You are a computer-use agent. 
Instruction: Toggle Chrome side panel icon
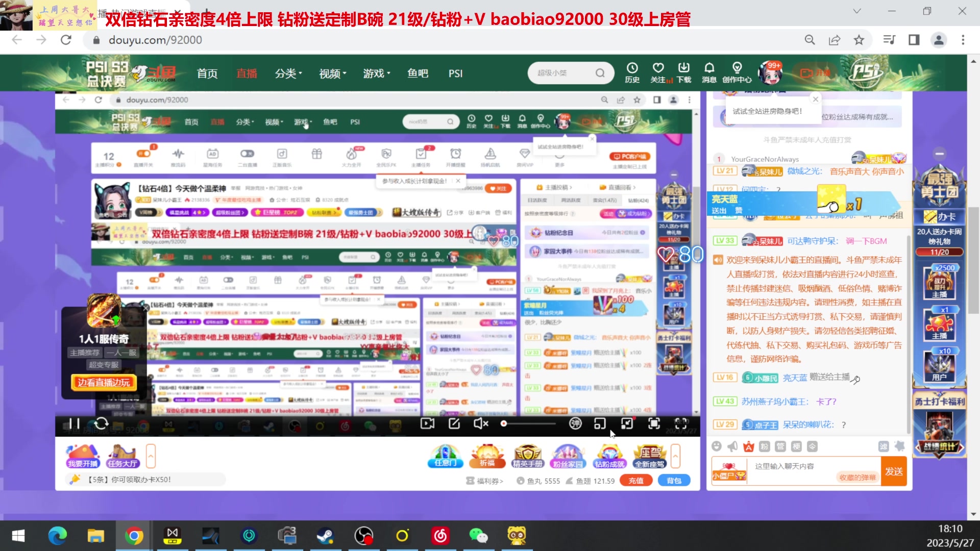914,40
